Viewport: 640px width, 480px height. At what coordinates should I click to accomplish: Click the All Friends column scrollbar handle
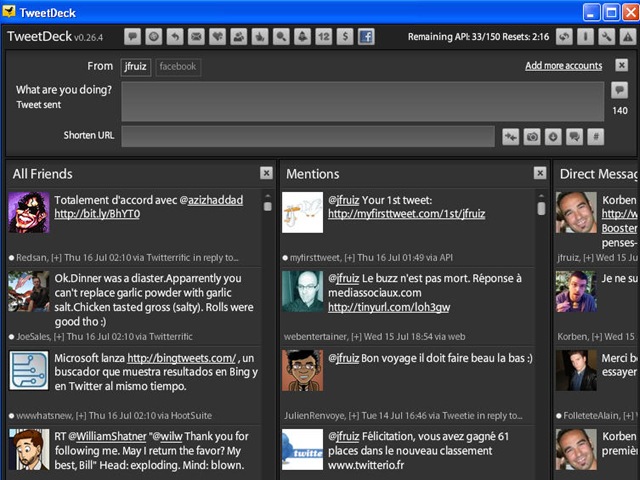pyautogui.click(x=268, y=206)
